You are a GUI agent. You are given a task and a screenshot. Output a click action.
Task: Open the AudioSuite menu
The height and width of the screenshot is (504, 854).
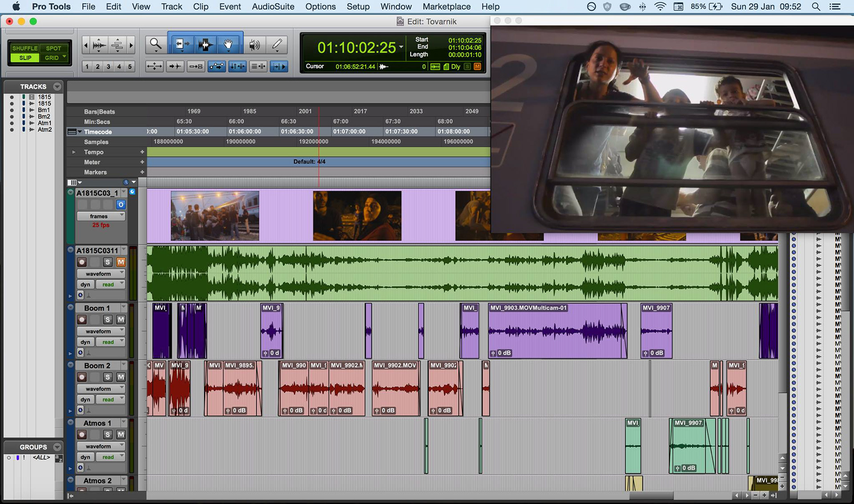[273, 7]
